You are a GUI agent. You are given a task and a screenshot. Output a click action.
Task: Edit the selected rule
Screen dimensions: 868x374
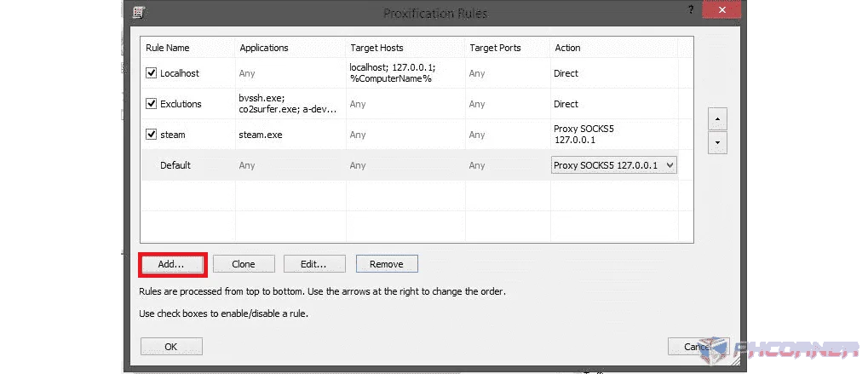click(x=313, y=264)
